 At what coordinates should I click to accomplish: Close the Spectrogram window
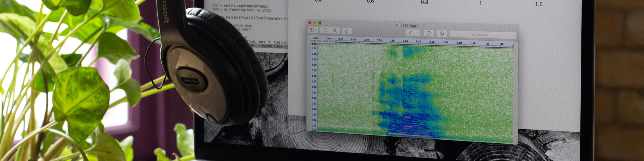[310, 23]
